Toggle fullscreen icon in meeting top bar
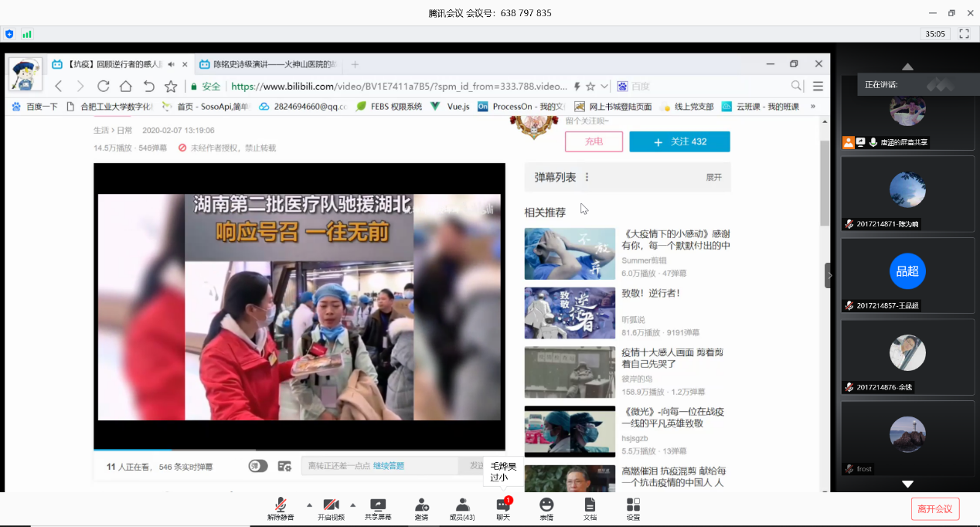This screenshot has width=980, height=527. (x=964, y=34)
